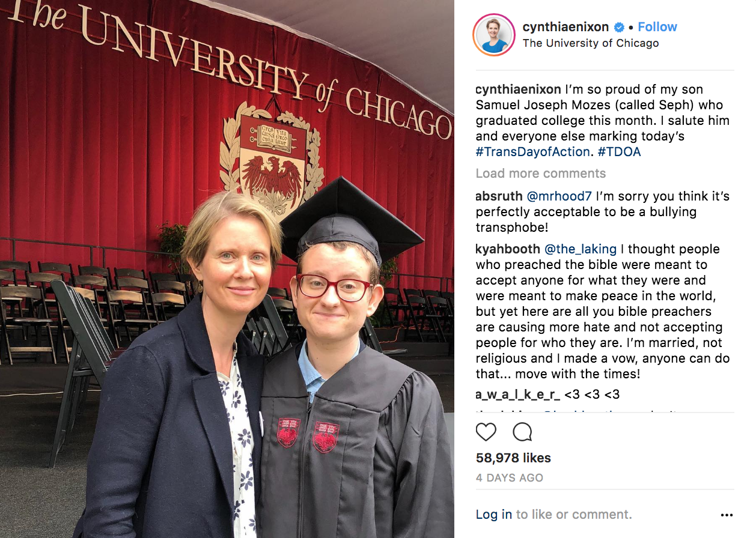The width and height of the screenshot is (756, 538).
Task: Follow the cynthiaenixon account
Action: (657, 27)
